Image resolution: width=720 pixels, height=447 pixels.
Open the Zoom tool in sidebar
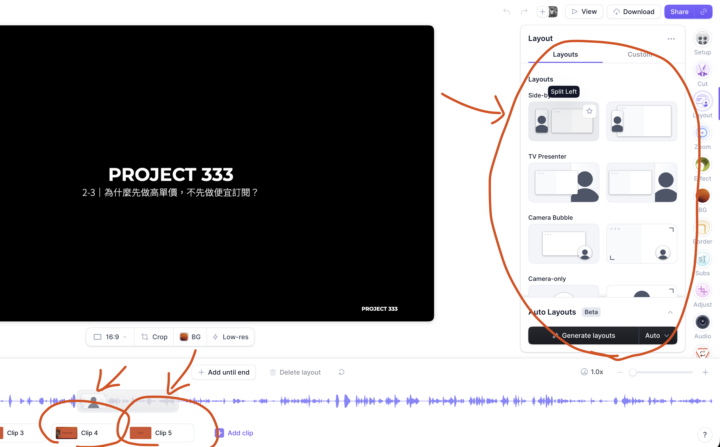click(x=702, y=134)
